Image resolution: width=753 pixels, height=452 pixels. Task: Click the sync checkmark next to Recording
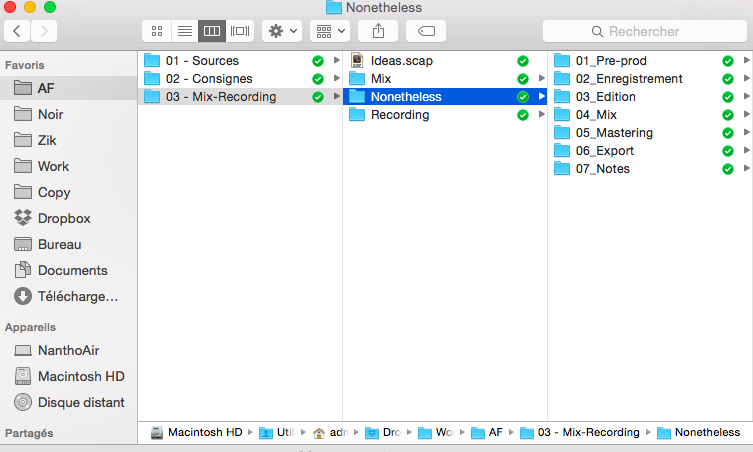coord(523,115)
